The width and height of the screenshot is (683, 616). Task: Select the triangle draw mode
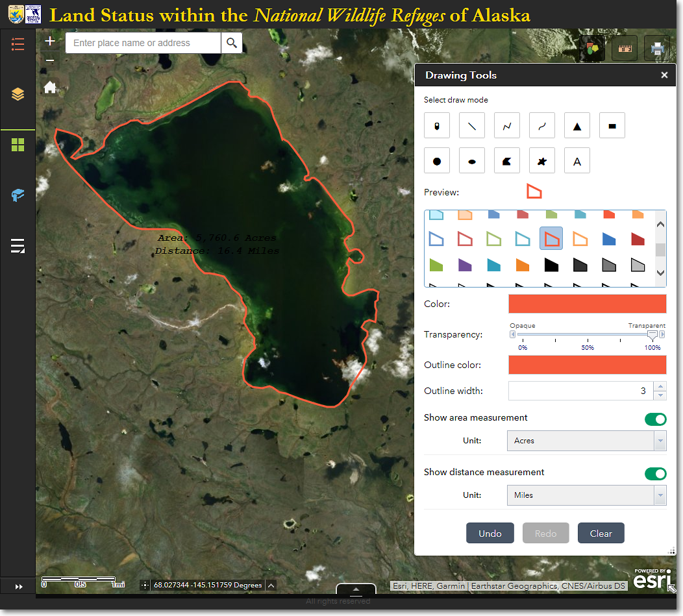[x=577, y=126]
